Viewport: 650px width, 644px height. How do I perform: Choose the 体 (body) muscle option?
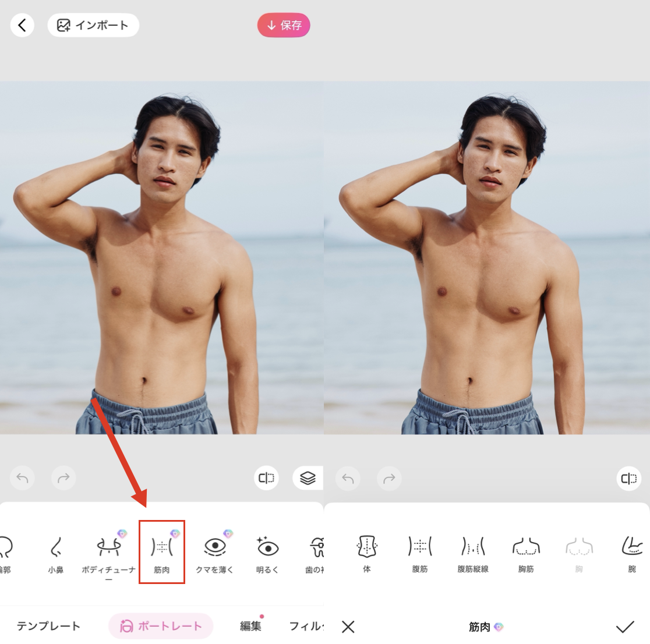click(366, 551)
